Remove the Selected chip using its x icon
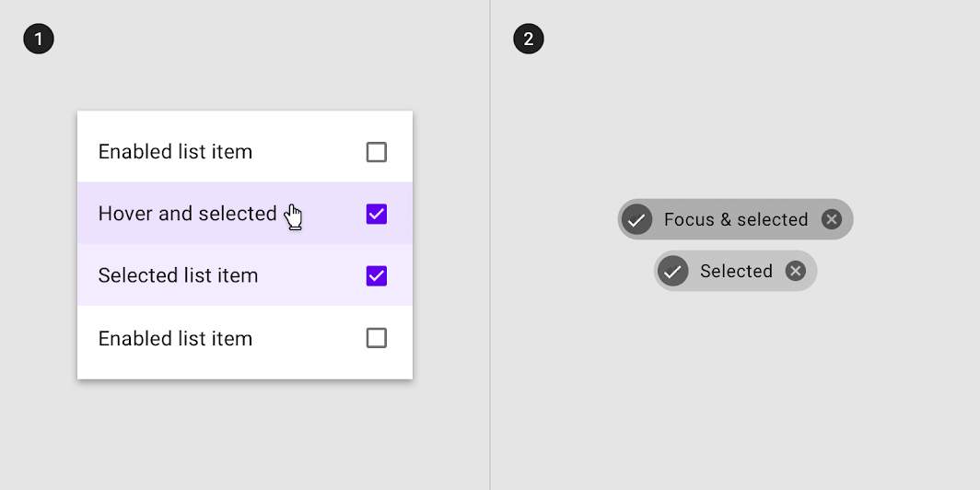 795,271
